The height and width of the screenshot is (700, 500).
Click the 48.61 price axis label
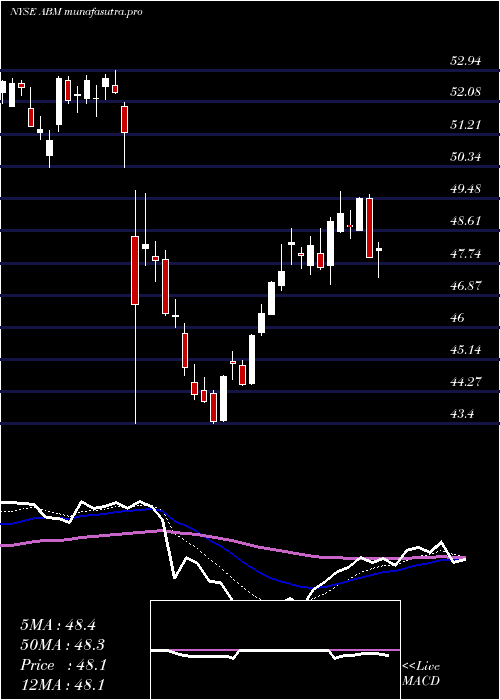click(x=465, y=221)
